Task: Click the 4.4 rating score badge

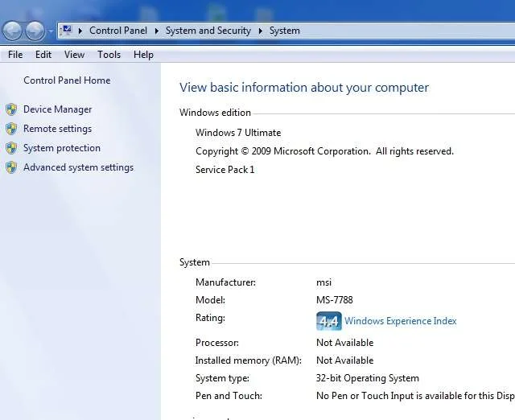Action: 329,321
